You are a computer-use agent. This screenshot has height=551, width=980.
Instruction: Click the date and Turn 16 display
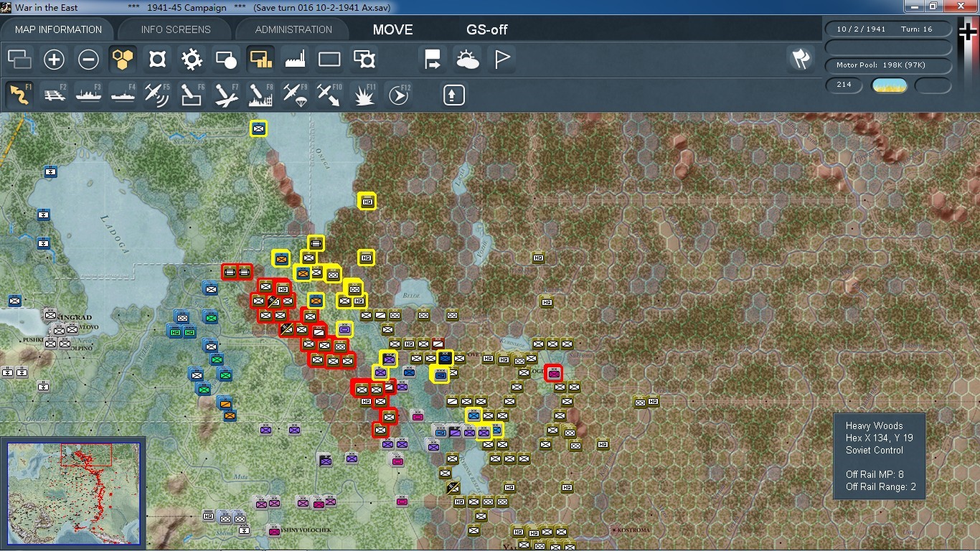click(889, 29)
